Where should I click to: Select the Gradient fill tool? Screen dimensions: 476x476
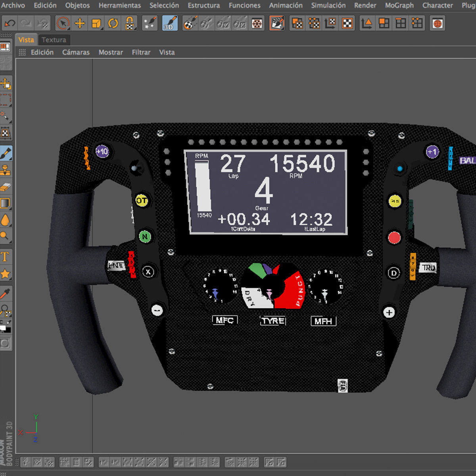tap(6, 203)
